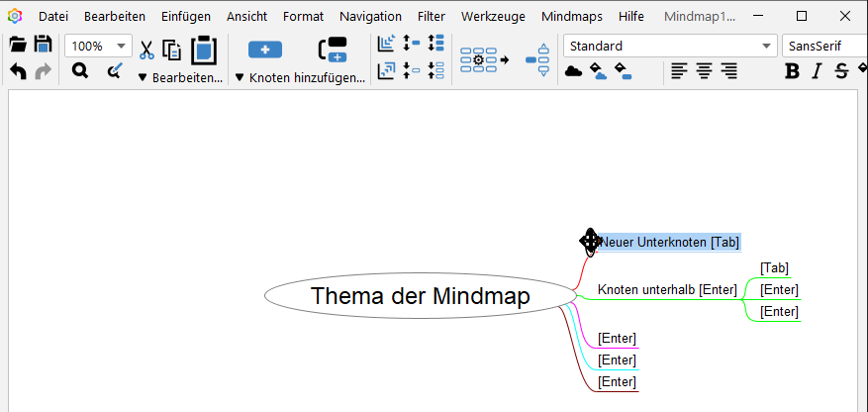Toggle cloud around the selected node
The width and height of the screenshot is (868, 412).
pos(573,71)
